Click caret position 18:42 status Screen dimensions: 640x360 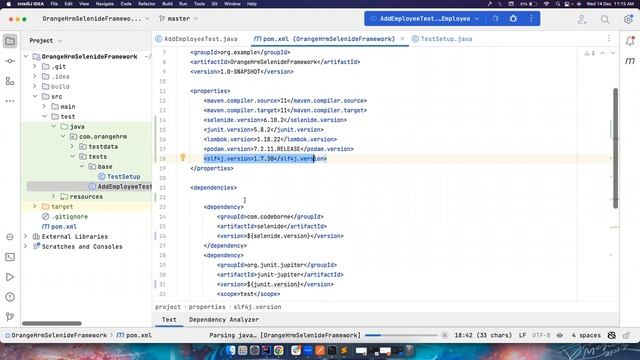point(483,335)
